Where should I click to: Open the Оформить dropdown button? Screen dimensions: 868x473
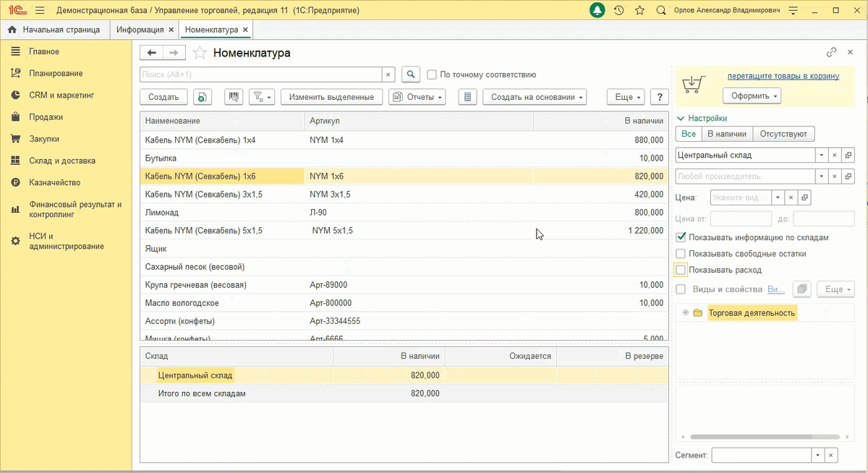point(752,95)
